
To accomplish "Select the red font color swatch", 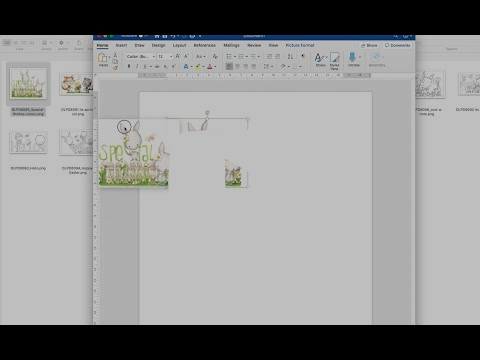I will (x=210, y=67).
